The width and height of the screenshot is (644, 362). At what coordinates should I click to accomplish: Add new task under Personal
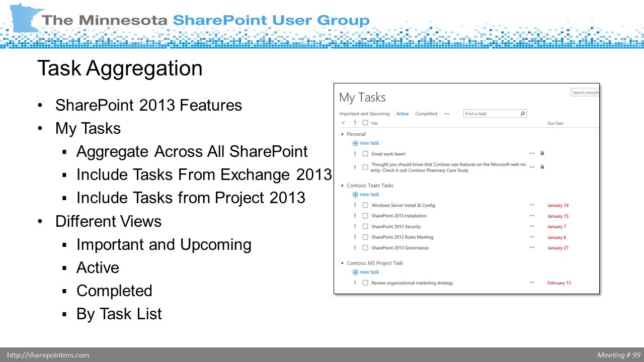366,143
